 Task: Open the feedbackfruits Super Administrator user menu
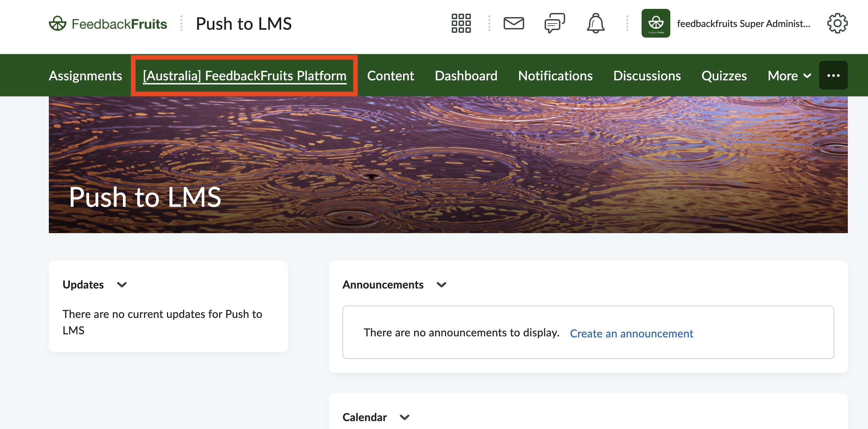(726, 23)
